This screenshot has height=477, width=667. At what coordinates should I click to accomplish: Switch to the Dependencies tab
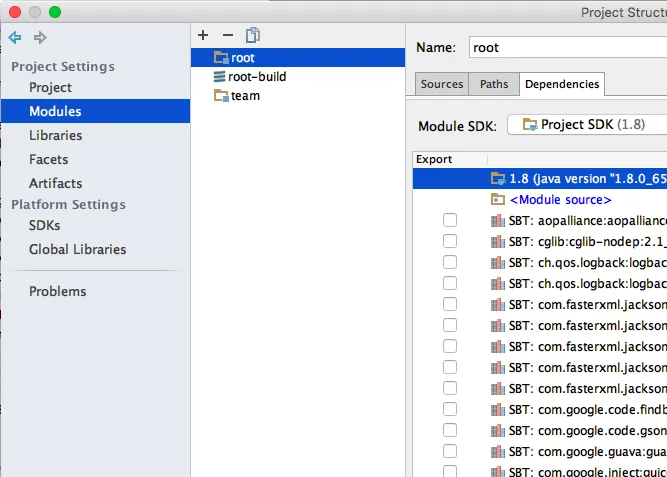[x=562, y=84]
